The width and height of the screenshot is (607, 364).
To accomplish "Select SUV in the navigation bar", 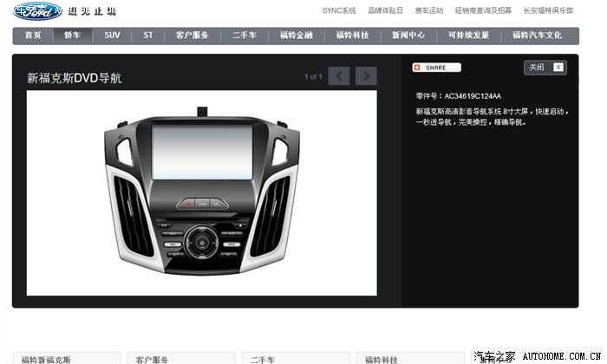I will [112, 36].
